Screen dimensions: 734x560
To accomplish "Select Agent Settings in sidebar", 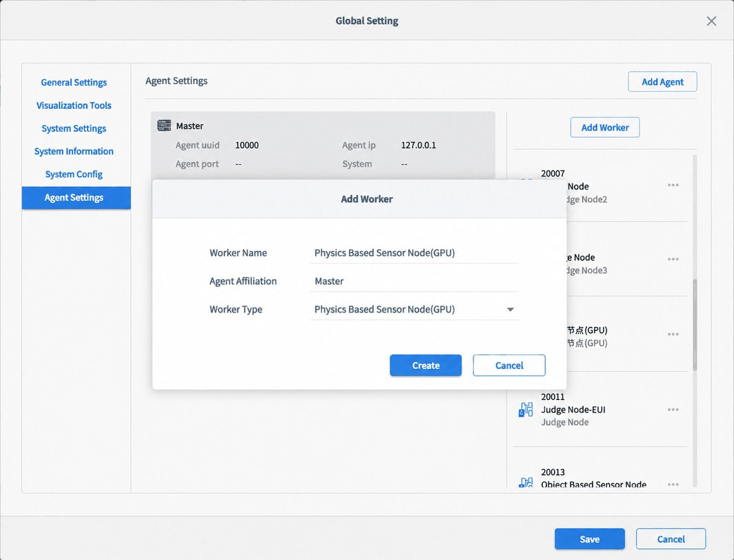I will point(77,197).
